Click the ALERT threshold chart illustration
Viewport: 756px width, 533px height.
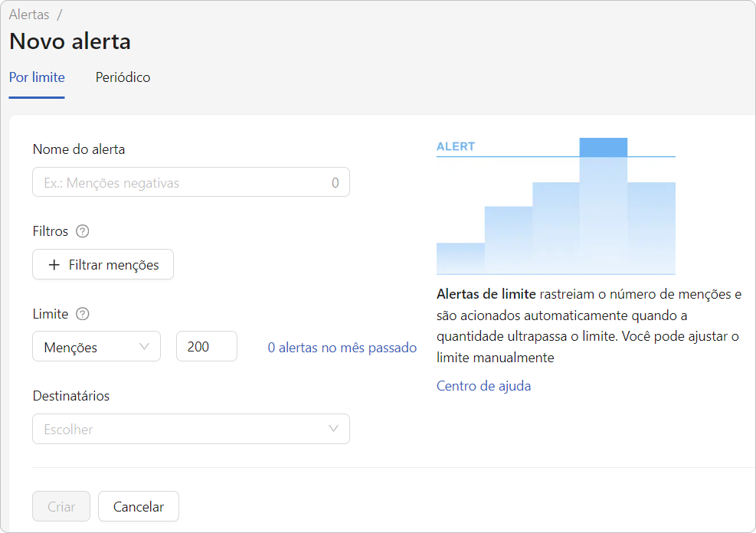coord(556,206)
